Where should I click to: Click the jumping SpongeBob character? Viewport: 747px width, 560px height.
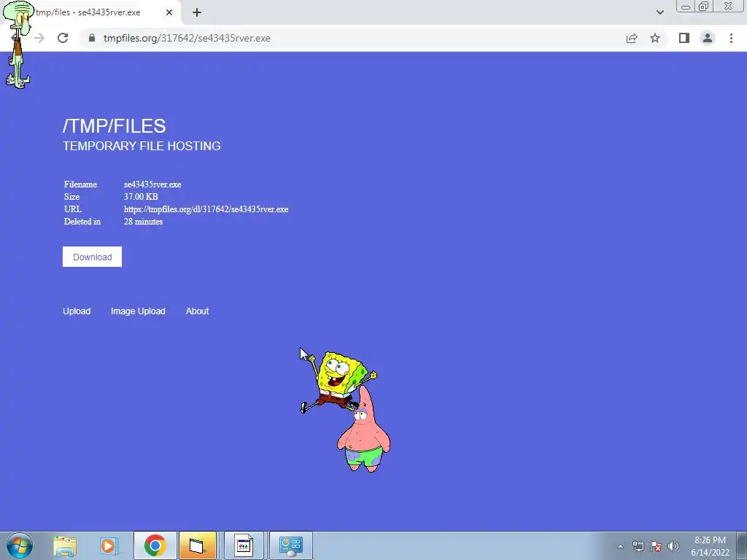[x=338, y=381]
